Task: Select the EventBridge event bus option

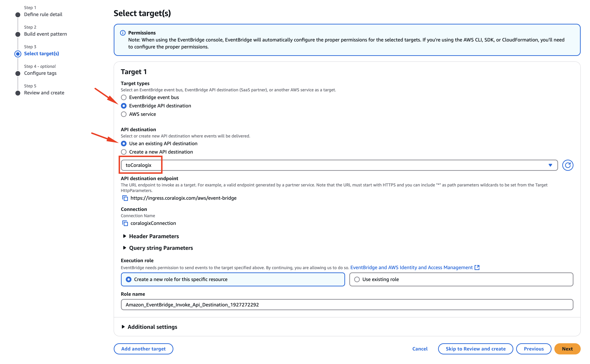Action: tap(123, 97)
